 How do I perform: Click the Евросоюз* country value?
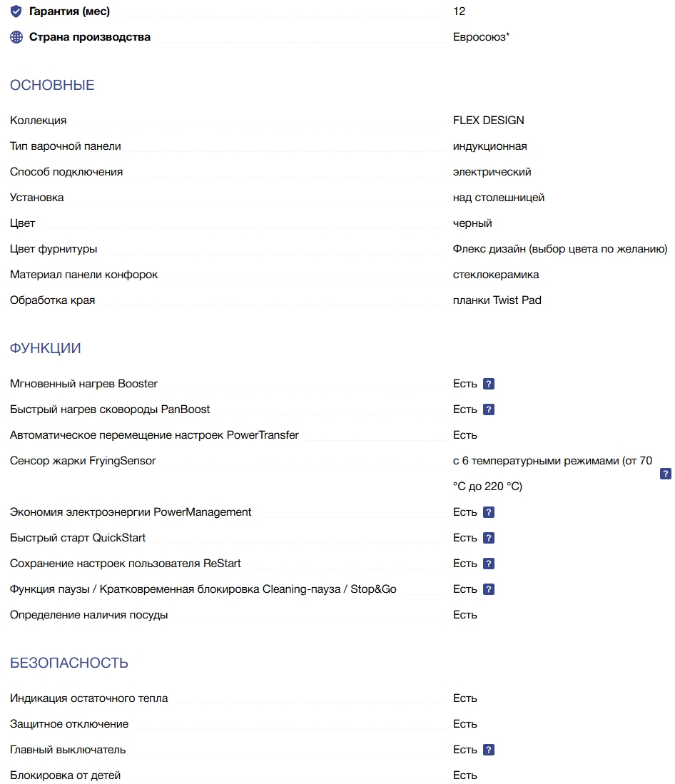pyautogui.click(x=481, y=37)
